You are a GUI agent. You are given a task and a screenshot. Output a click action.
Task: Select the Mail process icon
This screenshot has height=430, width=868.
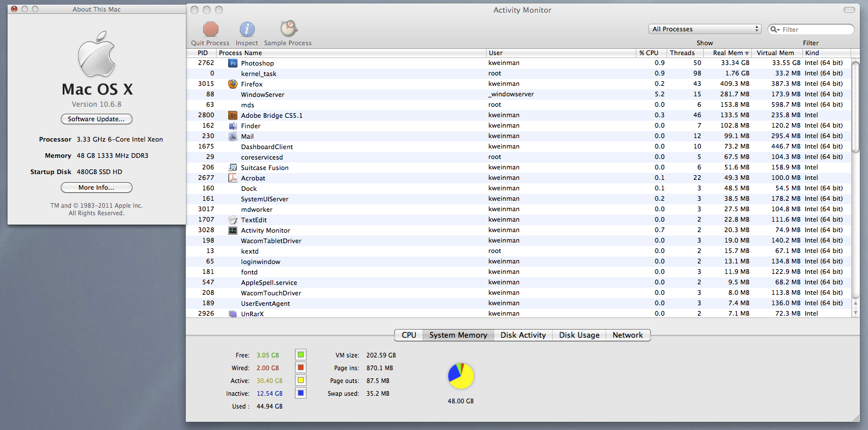click(x=233, y=136)
